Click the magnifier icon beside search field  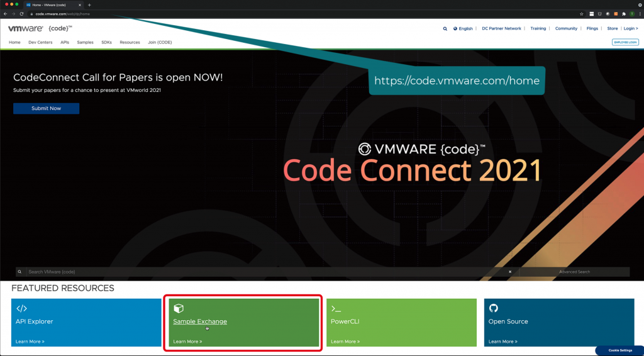(x=19, y=272)
